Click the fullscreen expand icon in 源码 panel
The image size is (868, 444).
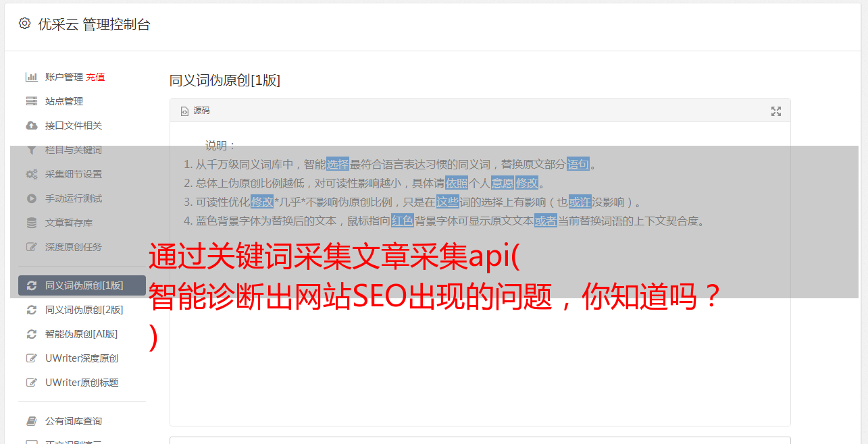[x=776, y=111]
